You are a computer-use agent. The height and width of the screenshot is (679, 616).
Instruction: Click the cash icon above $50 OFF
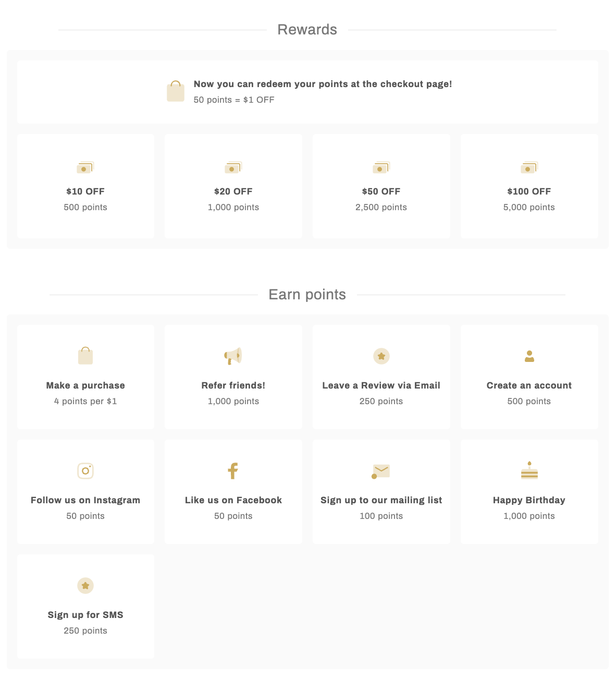(381, 167)
